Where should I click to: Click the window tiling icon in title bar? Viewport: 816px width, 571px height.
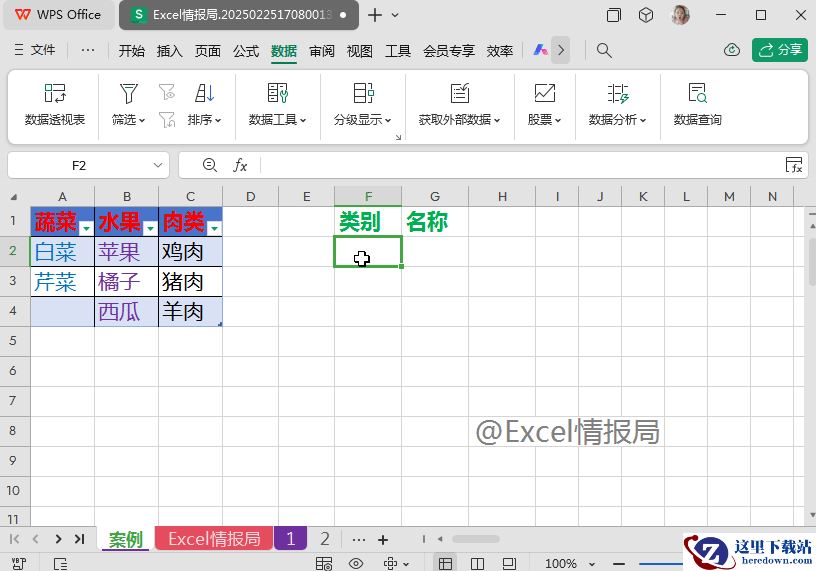(x=614, y=15)
